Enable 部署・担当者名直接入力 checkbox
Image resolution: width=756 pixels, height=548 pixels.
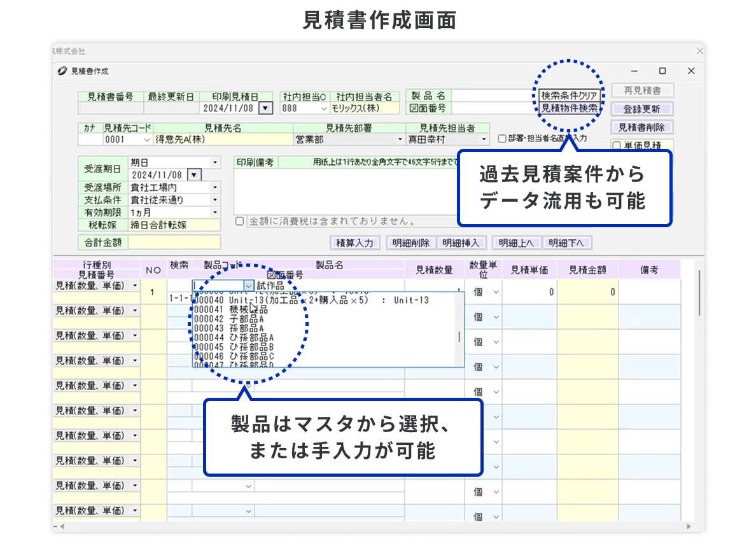(502, 139)
